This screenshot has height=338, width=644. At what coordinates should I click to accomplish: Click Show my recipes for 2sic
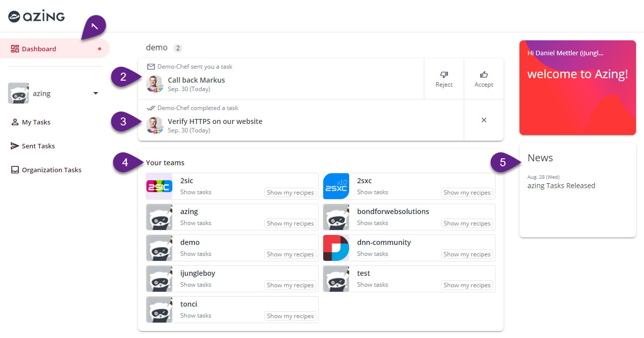point(290,193)
